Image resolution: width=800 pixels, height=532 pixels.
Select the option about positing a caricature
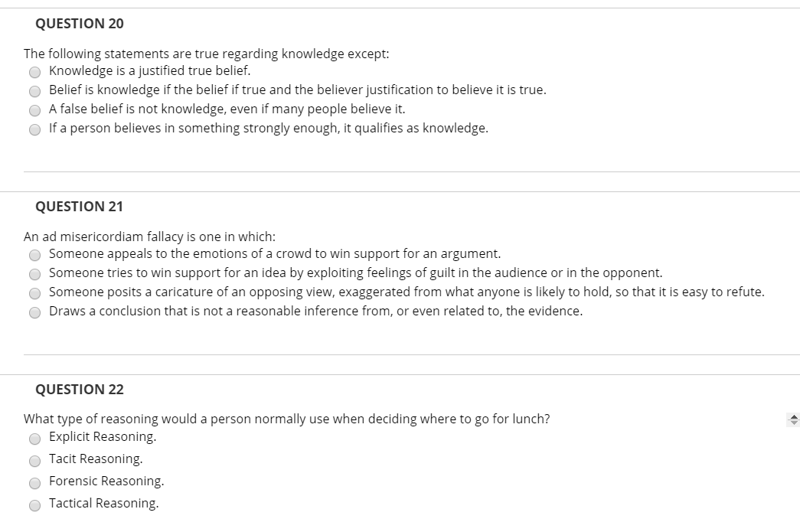(34, 292)
